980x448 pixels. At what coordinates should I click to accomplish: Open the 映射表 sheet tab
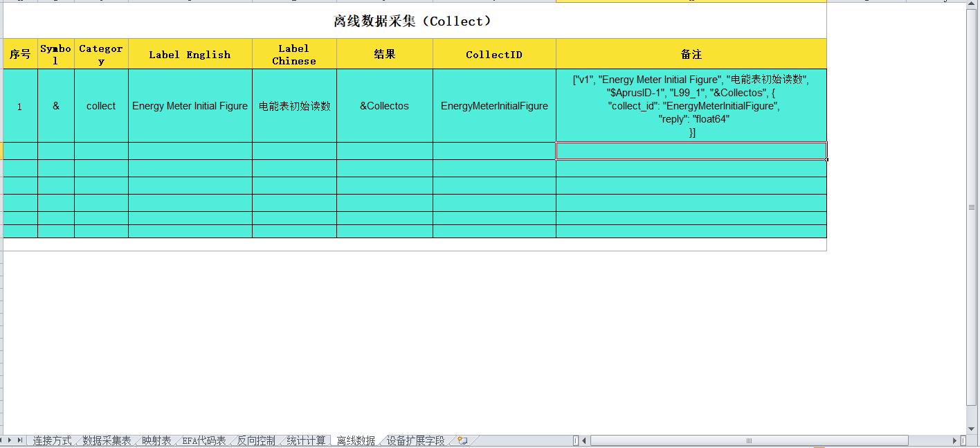point(156,441)
